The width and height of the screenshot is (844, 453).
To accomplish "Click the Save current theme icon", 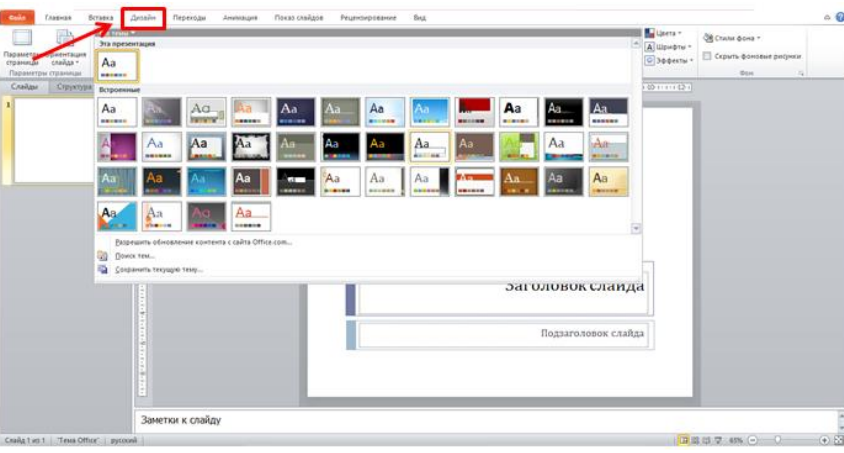I will pyautogui.click(x=103, y=269).
